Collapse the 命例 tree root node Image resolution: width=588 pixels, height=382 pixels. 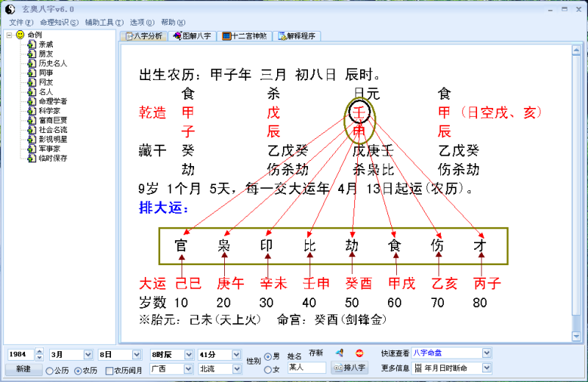pyautogui.click(x=10, y=35)
